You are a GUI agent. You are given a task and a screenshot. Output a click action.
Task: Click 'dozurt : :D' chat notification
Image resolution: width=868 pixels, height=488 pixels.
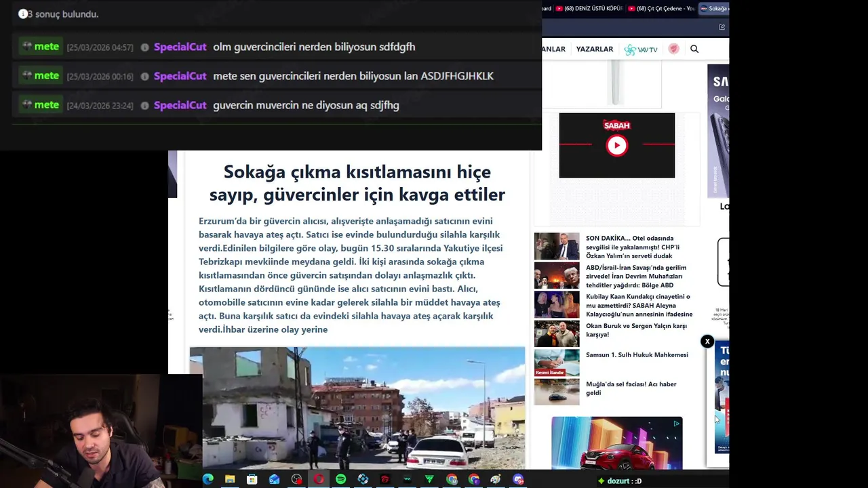click(619, 481)
